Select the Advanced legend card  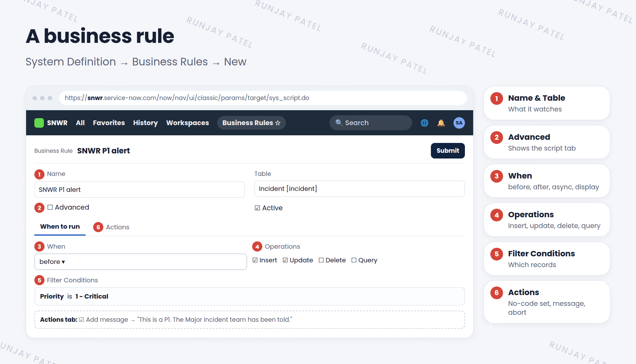pyautogui.click(x=547, y=142)
